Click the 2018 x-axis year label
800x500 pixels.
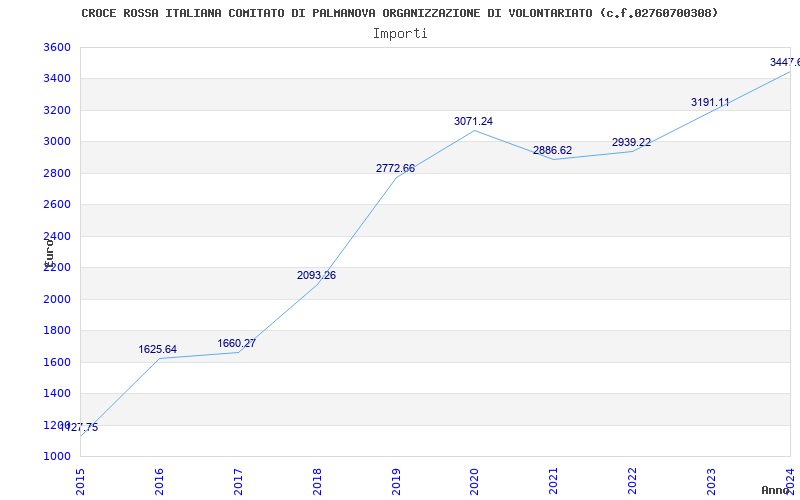point(317,482)
